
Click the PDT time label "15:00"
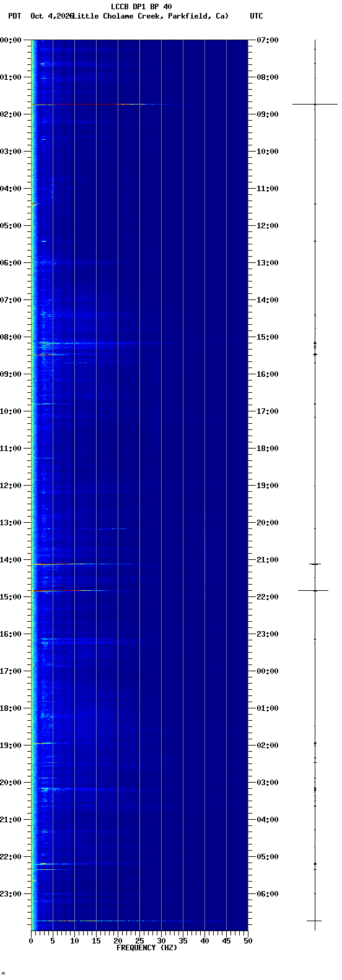(11, 597)
